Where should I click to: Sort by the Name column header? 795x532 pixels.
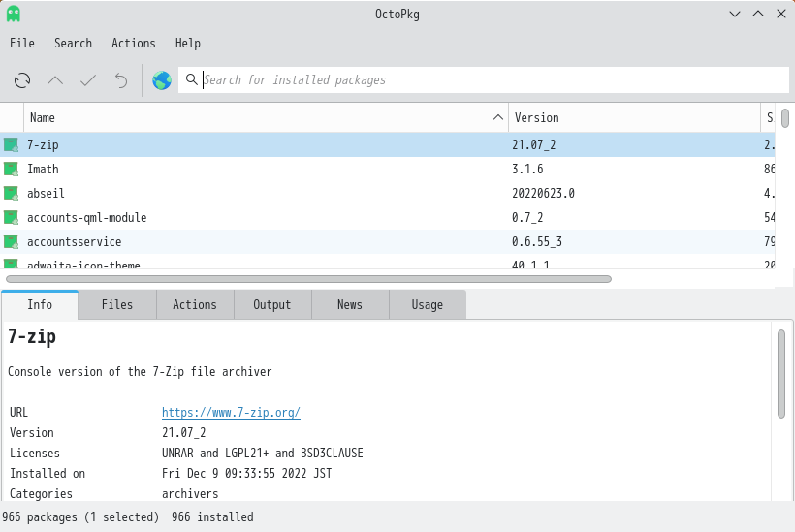pos(266,117)
